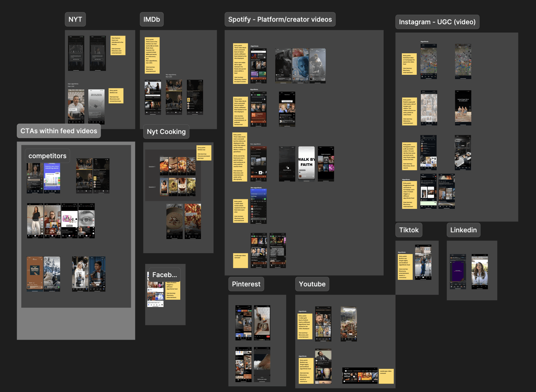Select the NYT screenshot of man with glasses
The width and height of the screenshot is (536, 392).
coord(76,107)
